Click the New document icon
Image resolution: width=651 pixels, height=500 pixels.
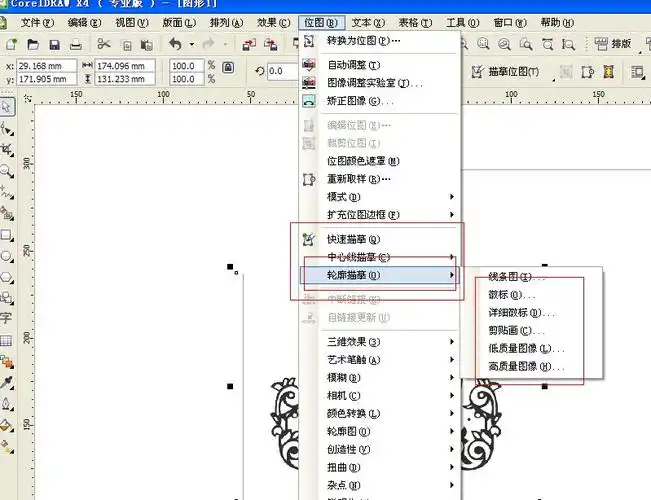[11, 44]
